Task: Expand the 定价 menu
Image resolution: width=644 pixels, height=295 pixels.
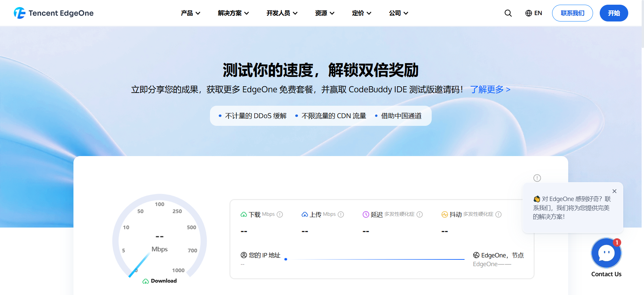Action: (362, 13)
